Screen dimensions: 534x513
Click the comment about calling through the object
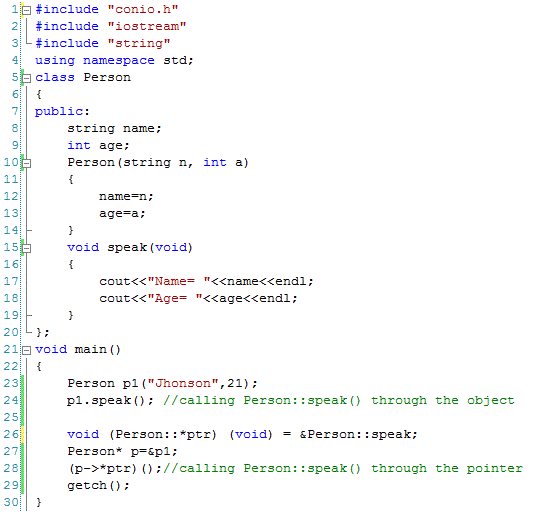pos(339,401)
